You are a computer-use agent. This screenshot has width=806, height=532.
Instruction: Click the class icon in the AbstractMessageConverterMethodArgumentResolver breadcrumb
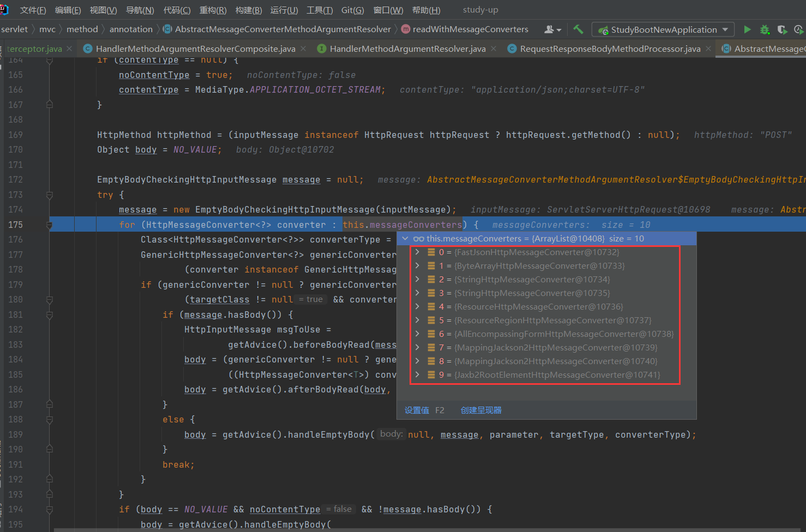click(168, 29)
